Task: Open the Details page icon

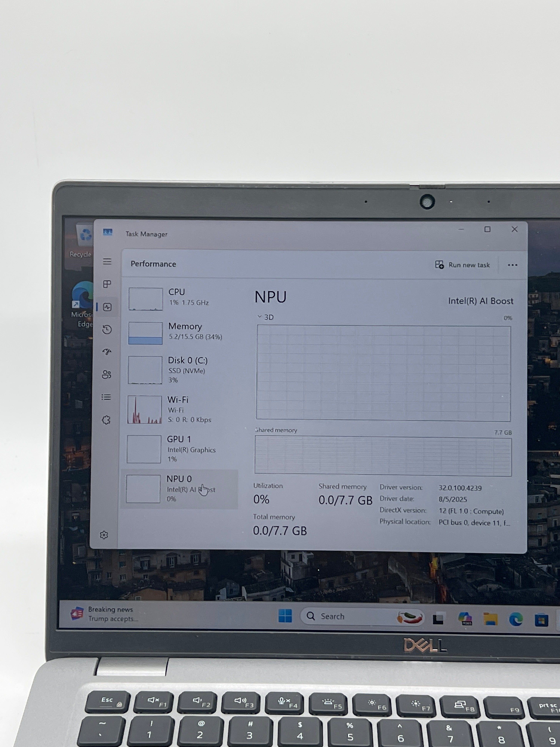Action: tap(106, 397)
